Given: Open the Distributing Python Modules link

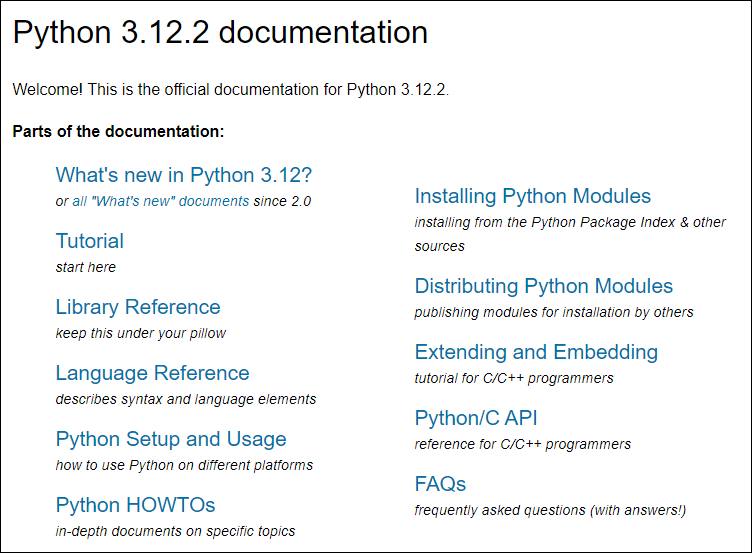Looking at the screenshot, I should click(544, 286).
